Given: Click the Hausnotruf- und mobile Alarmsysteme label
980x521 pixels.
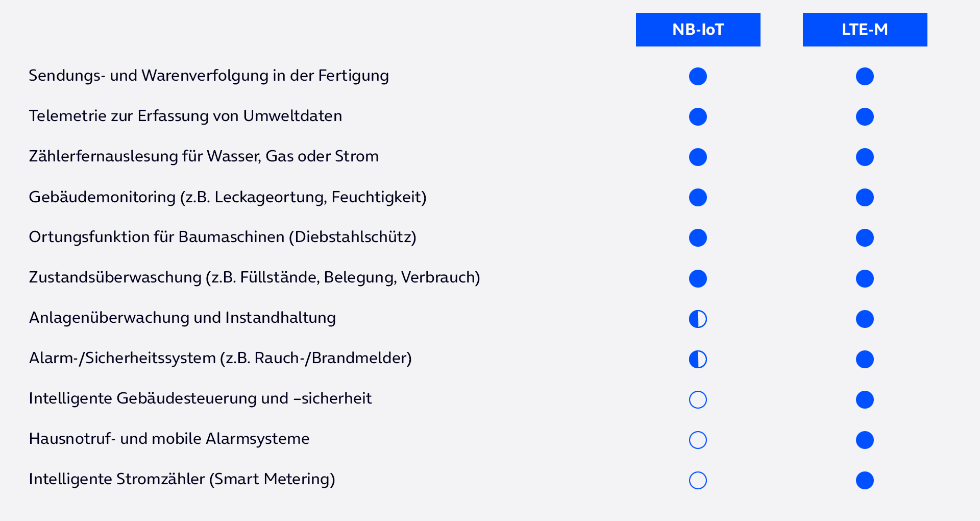Looking at the screenshot, I should (x=169, y=439).
